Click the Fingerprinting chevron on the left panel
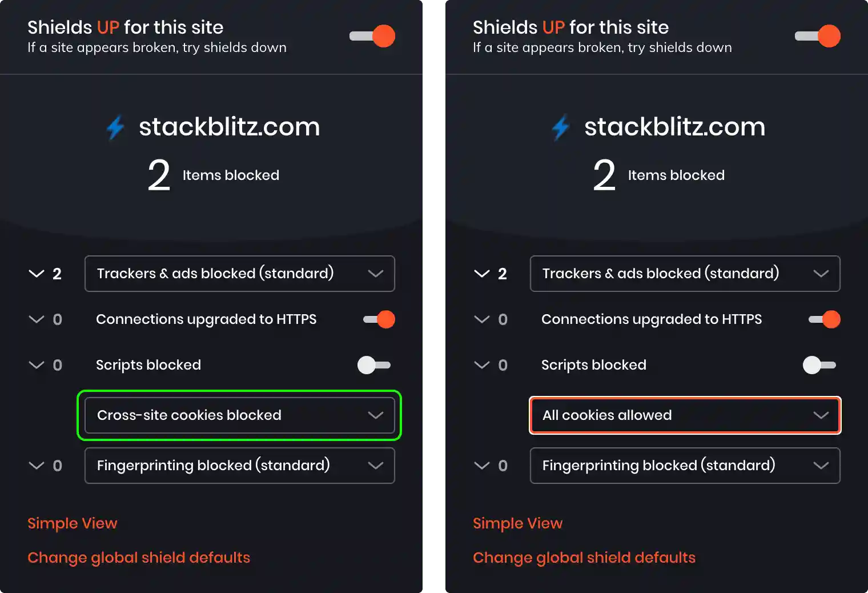Viewport: 868px width, 593px height. tap(36, 466)
